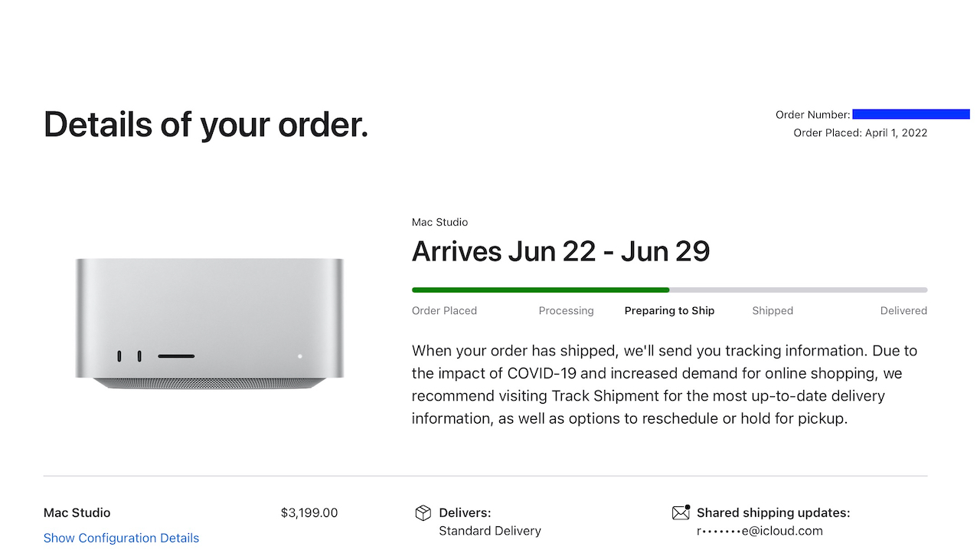The height and width of the screenshot is (550, 980).
Task: Click the bold Mac Studio item name beside price
Action: point(77,512)
